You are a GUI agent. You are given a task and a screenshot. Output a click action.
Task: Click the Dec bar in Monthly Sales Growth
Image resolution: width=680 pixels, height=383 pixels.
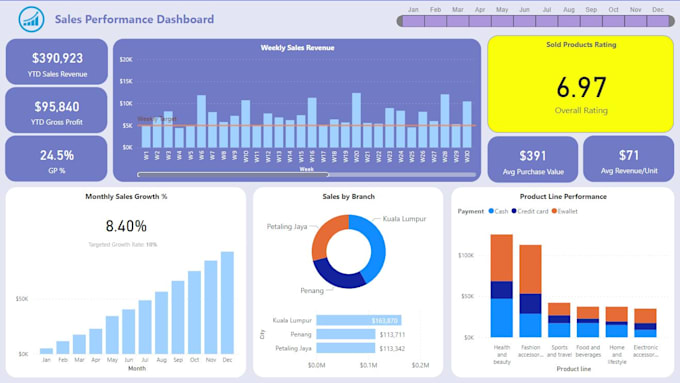click(x=227, y=303)
